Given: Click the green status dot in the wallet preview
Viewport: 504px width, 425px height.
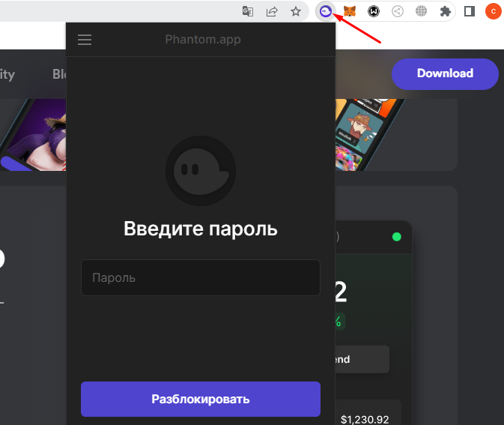Looking at the screenshot, I should 397,237.
